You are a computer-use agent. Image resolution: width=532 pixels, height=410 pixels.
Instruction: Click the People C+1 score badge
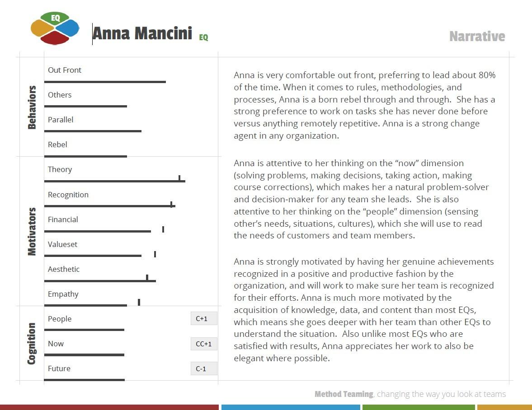204,318
